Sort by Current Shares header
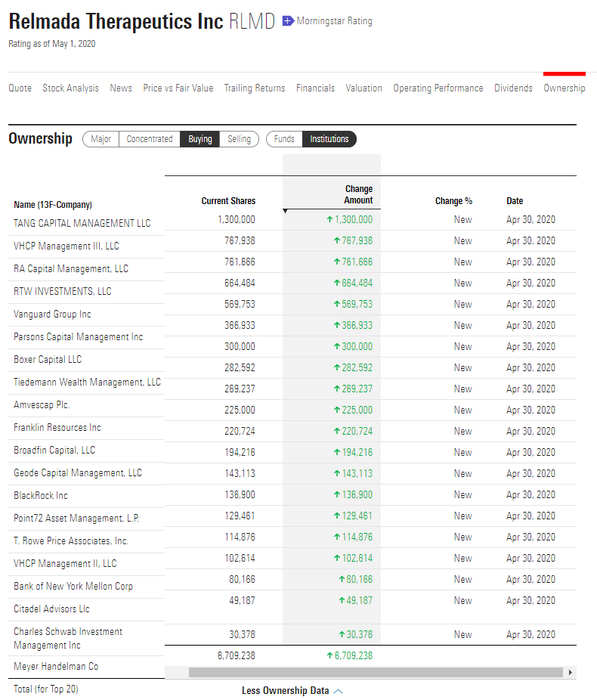 (x=228, y=201)
